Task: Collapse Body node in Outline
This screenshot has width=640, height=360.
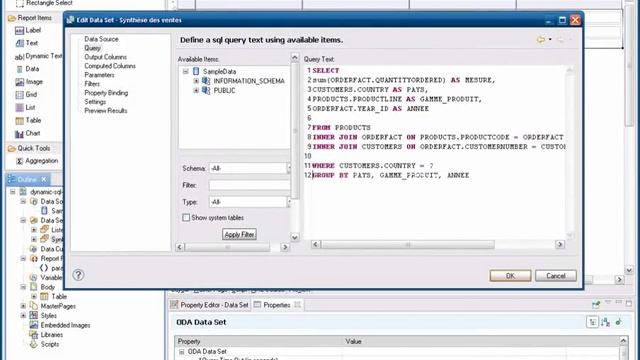Action: pyautogui.click(x=23, y=287)
